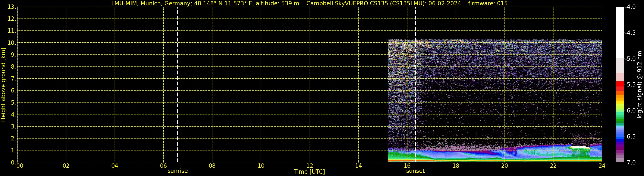The width and height of the screenshot is (644, 176).
Task: Click the time axis tick label 18
Action: pos(456,166)
